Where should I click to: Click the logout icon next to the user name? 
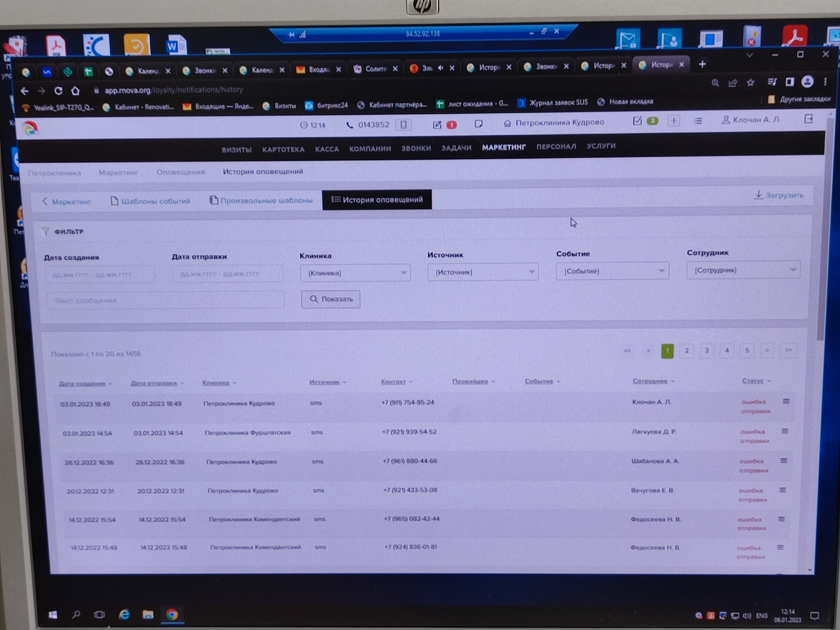click(x=808, y=119)
